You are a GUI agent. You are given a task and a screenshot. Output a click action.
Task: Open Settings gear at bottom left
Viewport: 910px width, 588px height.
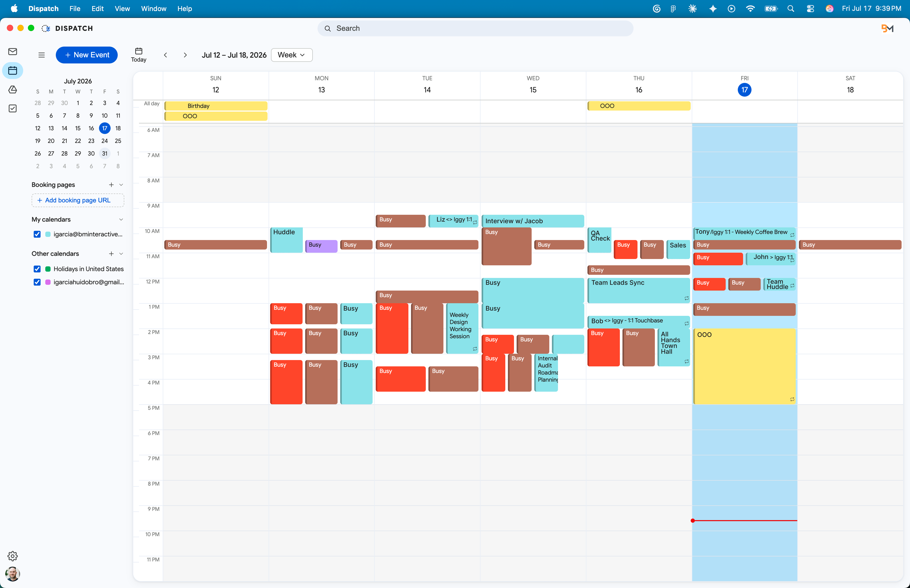point(13,556)
